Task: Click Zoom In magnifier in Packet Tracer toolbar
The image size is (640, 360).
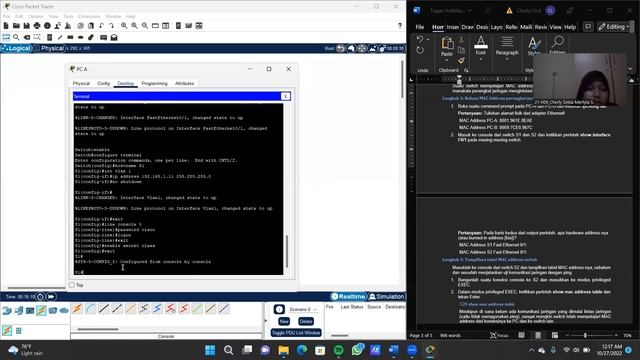Action: (x=124, y=26)
